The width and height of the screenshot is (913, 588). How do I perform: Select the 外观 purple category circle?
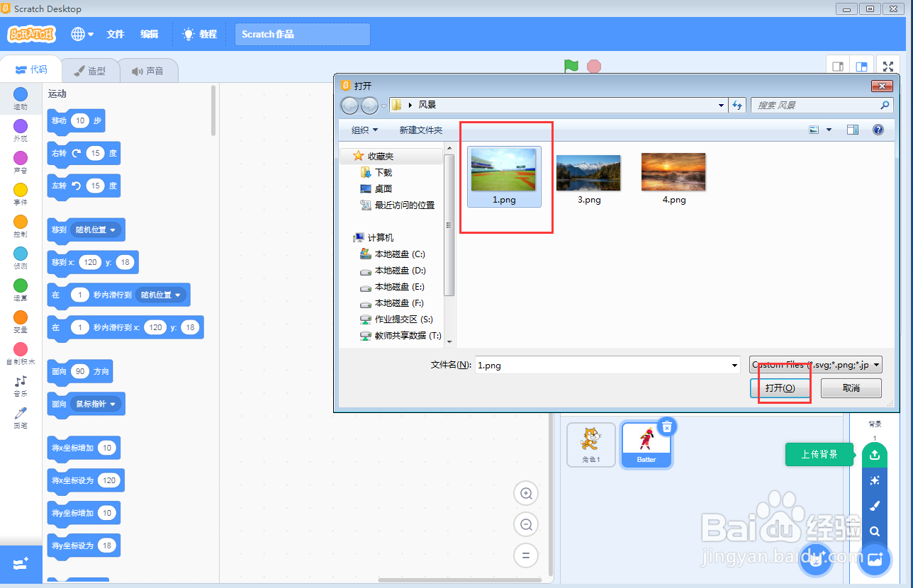pyautogui.click(x=21, y=126)
